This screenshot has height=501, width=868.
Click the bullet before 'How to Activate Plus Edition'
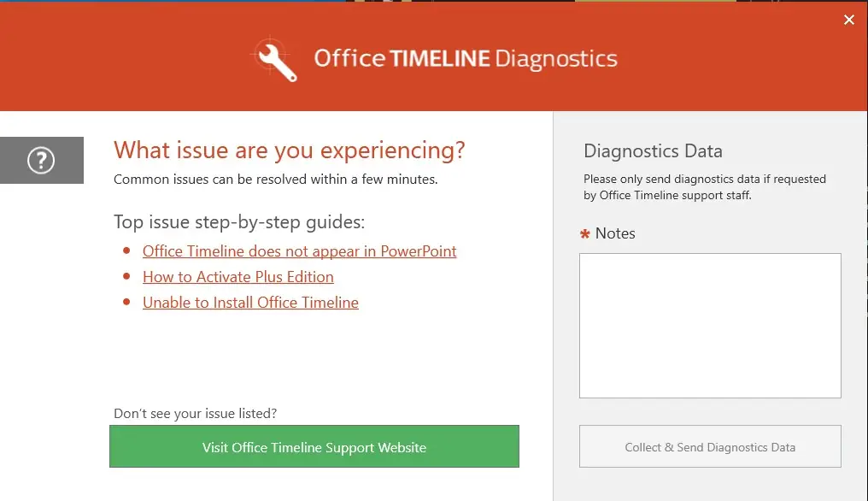point(126,277)
